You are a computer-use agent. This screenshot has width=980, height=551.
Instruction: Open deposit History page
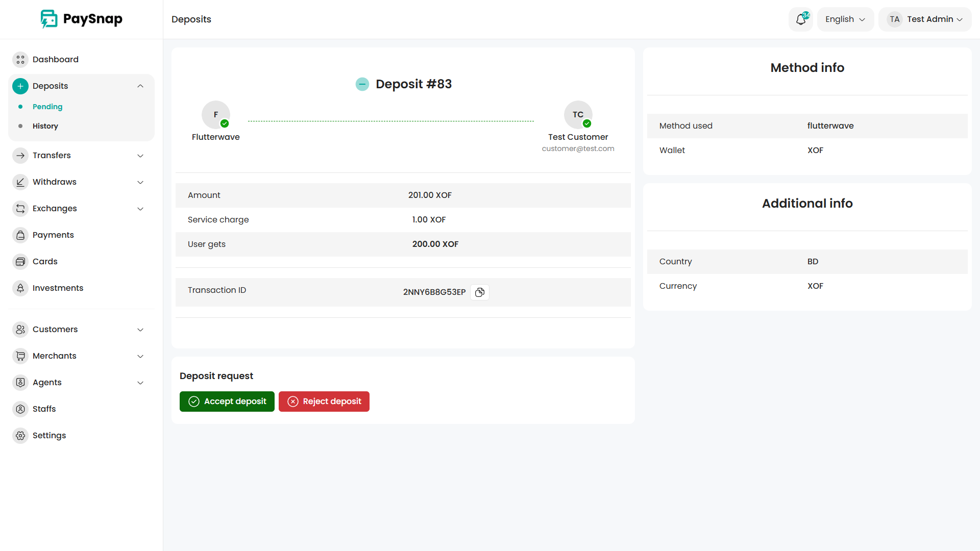click(x=45, y=126)
